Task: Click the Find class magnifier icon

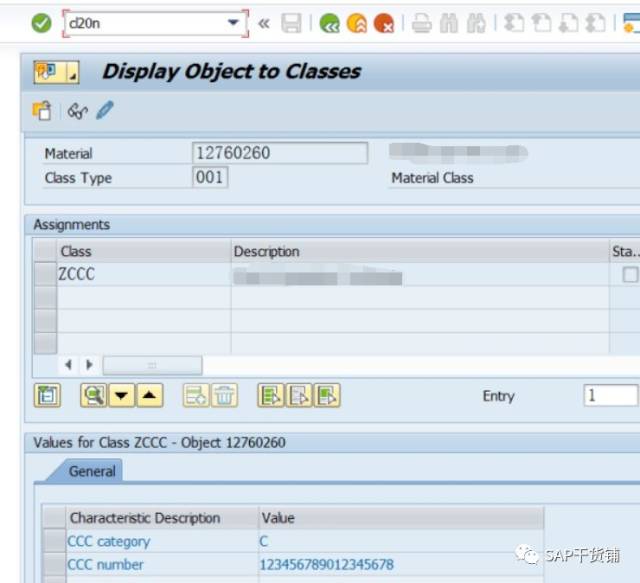Action: tap(93, 395)
